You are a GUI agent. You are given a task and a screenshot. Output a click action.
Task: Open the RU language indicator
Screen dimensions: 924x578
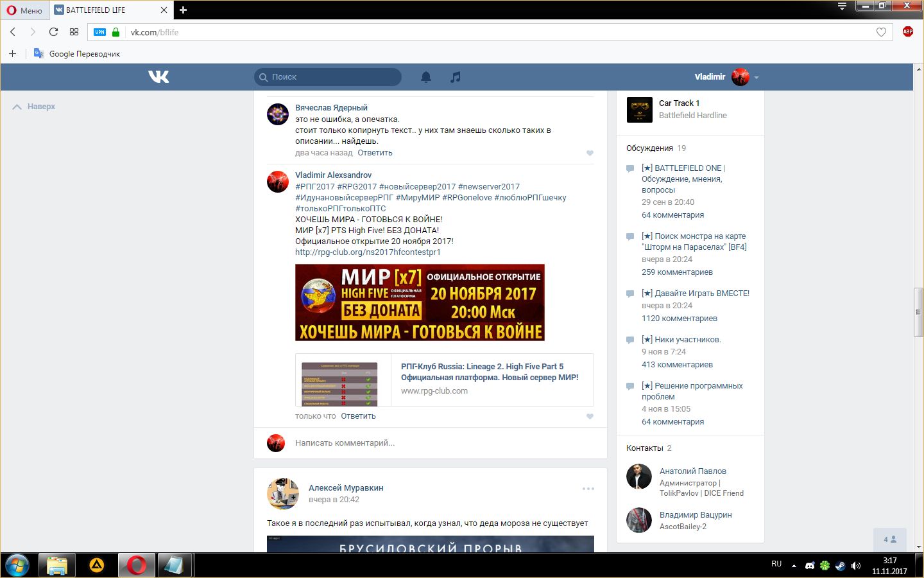[x=776, y=564]
